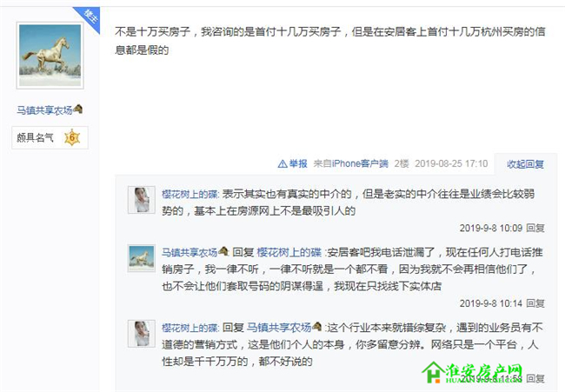The width and height of the screenshot is (565, 392).
Task: Click the 举报 report warning triangle icon
Action: [282, 164]
